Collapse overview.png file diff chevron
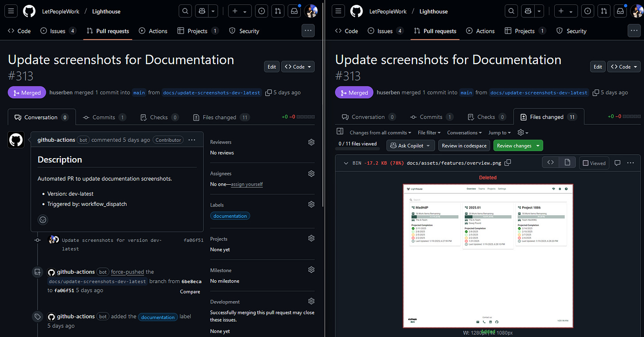This screenshot has height=337, width=644. pos(346,163)
